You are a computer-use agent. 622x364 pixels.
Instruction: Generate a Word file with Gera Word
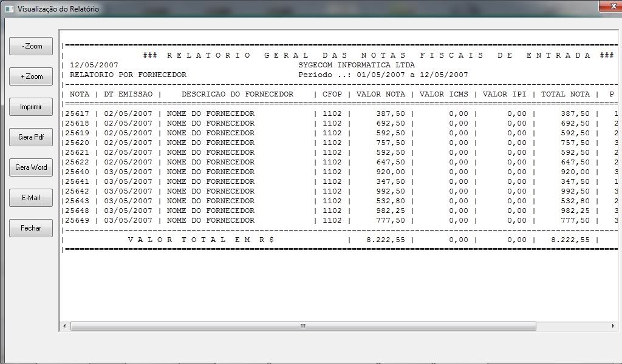tap(31, 167)
